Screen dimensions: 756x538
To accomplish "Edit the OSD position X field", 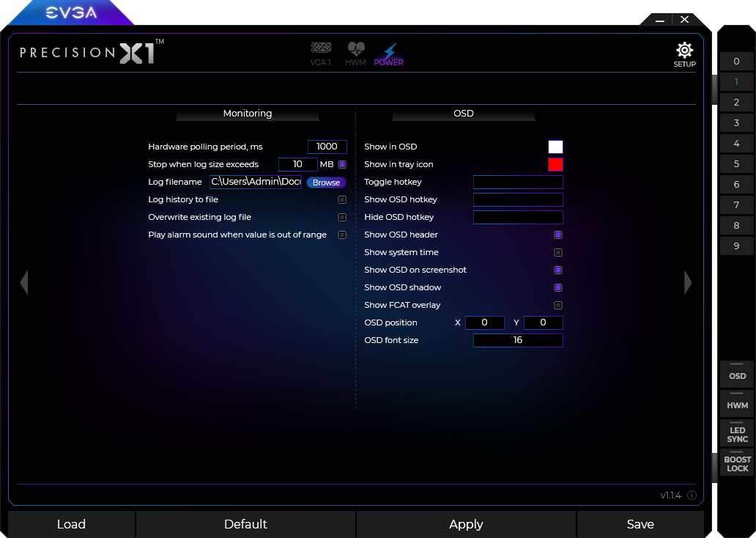I will tap(485, 323).
